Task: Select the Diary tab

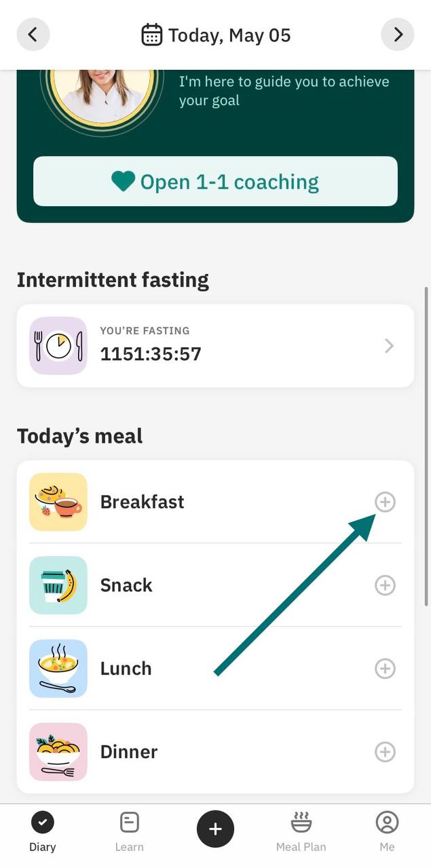Action: pyautogui.click(x=42, y=832)
